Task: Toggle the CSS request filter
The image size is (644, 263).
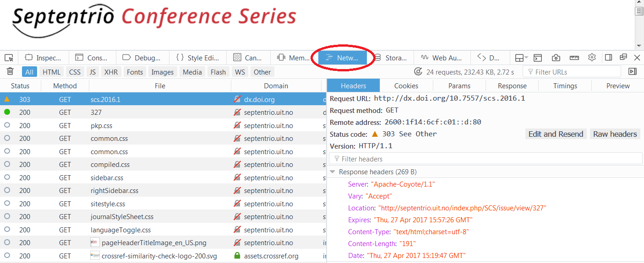Action: coord(75,72)
